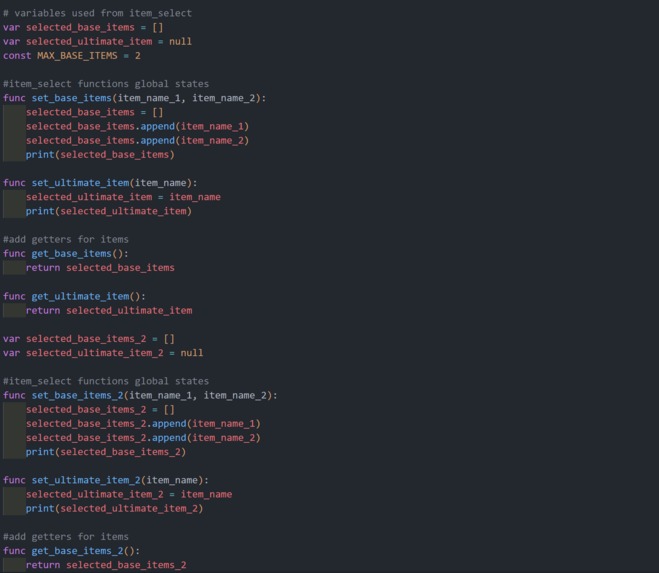The width and height of the screenshot is (659, 573).
Task: Click 'selected_base_items_2.append(item_name_1)' line
Action: point(143,424)
